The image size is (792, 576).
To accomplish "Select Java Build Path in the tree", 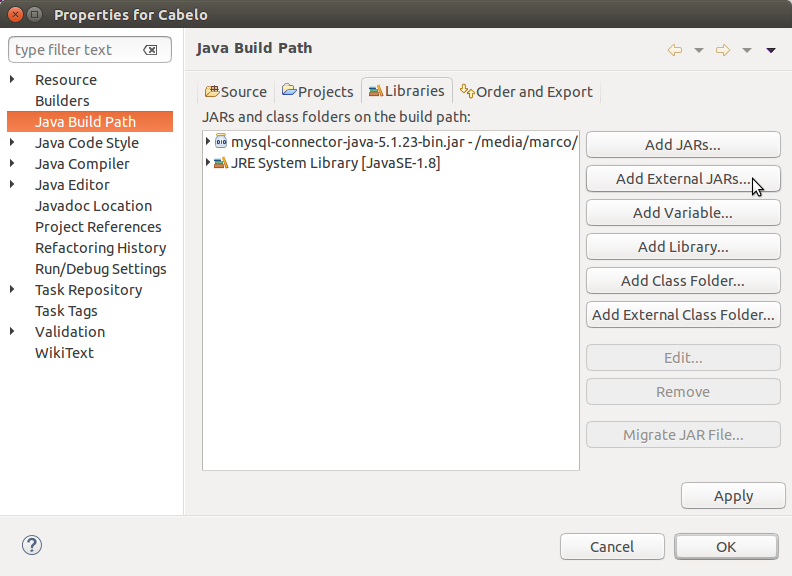I will [x=90, y=121].
